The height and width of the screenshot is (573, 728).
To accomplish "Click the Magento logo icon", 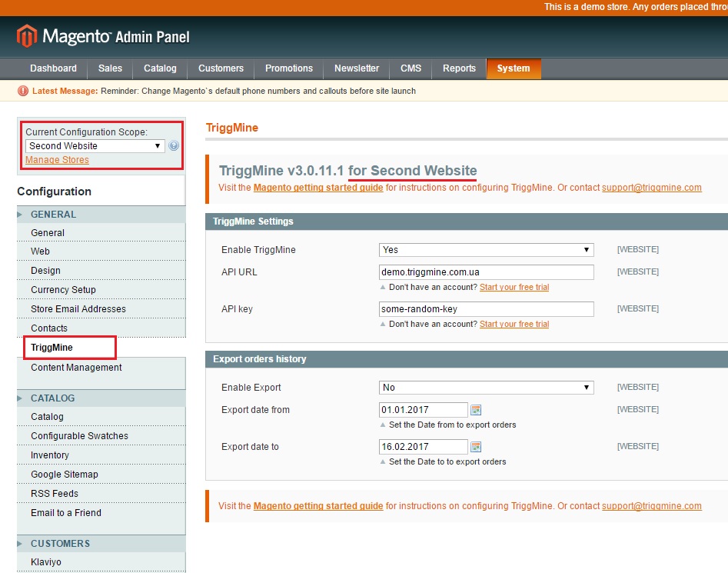I will click(x=26, y=35).
